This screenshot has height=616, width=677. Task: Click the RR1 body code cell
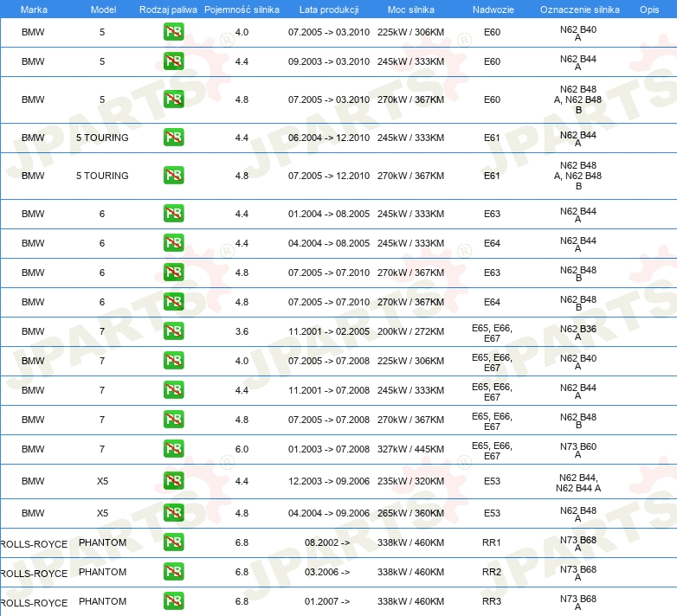coord(492,542)
